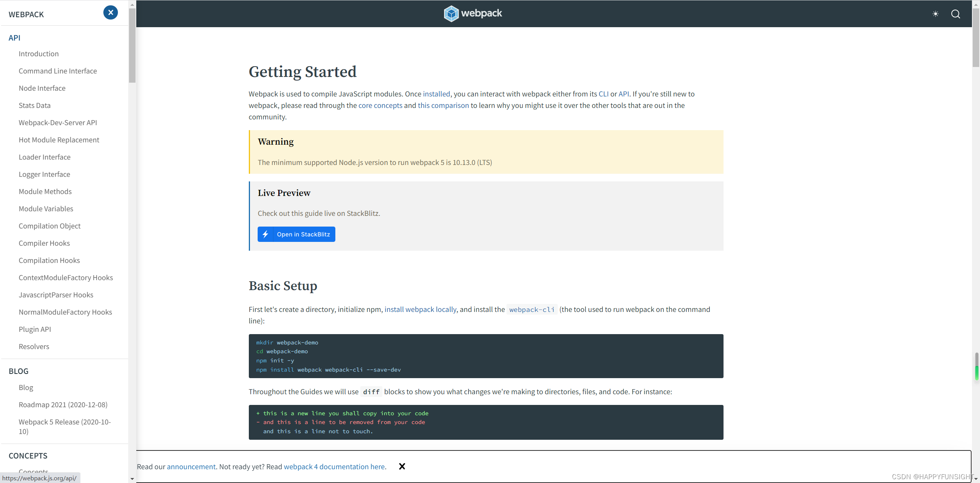Dismiss announcement banner with X
Screen dimensions: 980x483
tap(402, 466)
